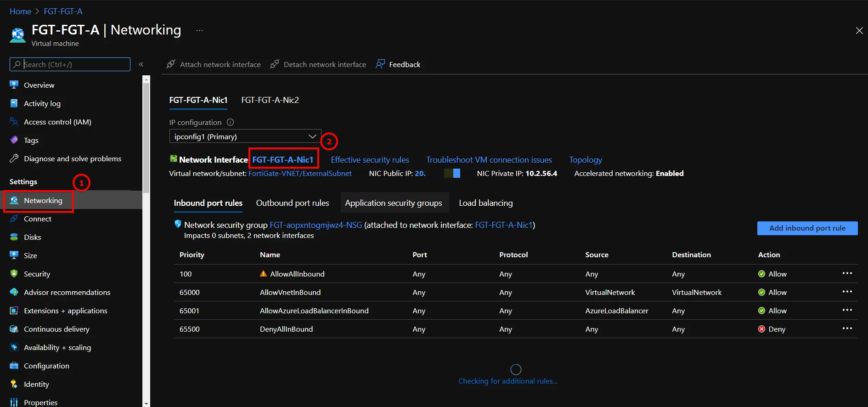868x407 pixels.
Task: Select the Inbound port rules tab
Action: [x=208, y=203]
